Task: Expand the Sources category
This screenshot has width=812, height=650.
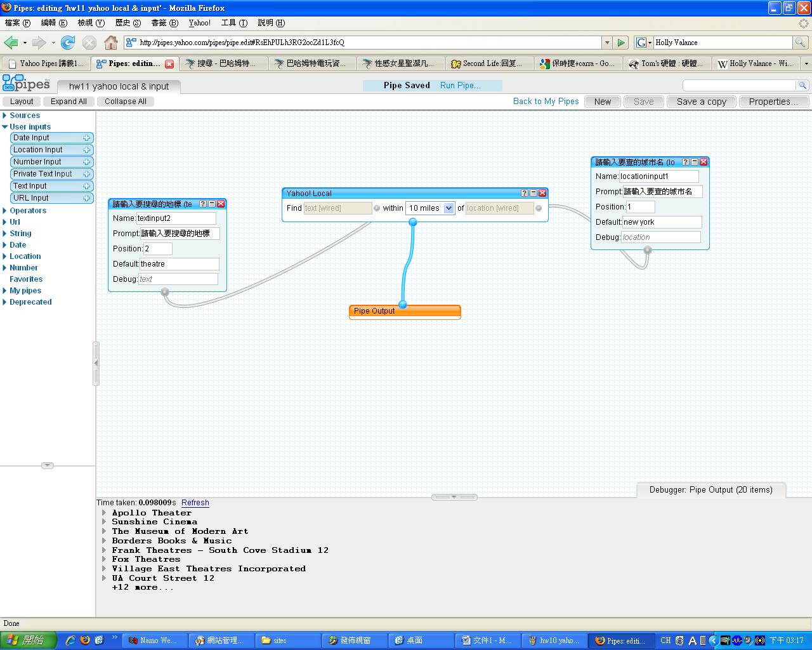Action: pyautogui.click(x=5, y=116)
